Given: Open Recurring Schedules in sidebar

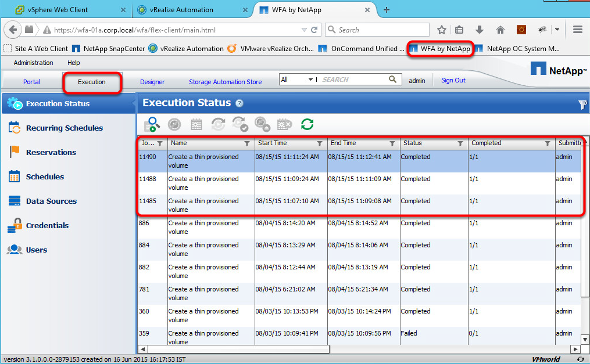Looking at the screenshot, I should tap(65, 128).
